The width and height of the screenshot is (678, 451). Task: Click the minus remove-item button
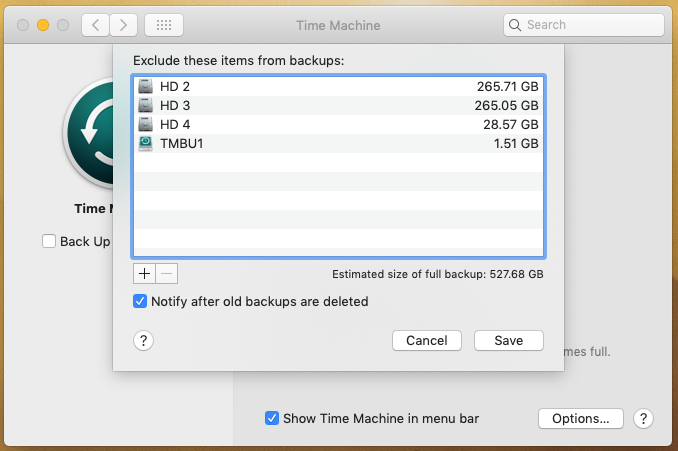click(166, 274)
